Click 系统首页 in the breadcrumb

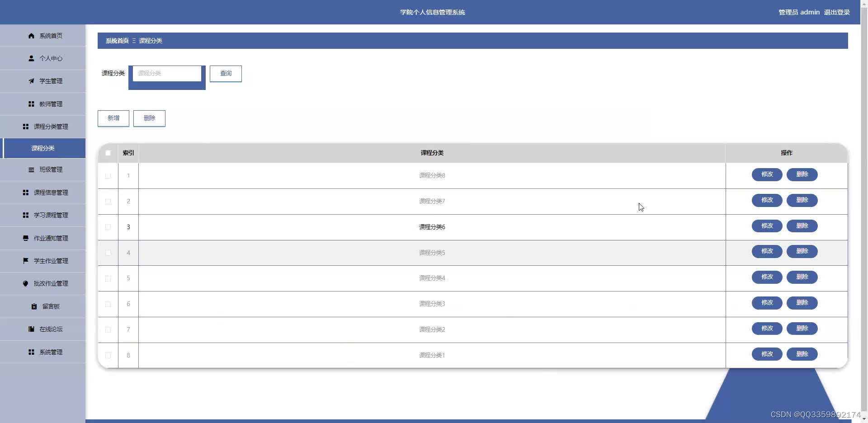117,41
